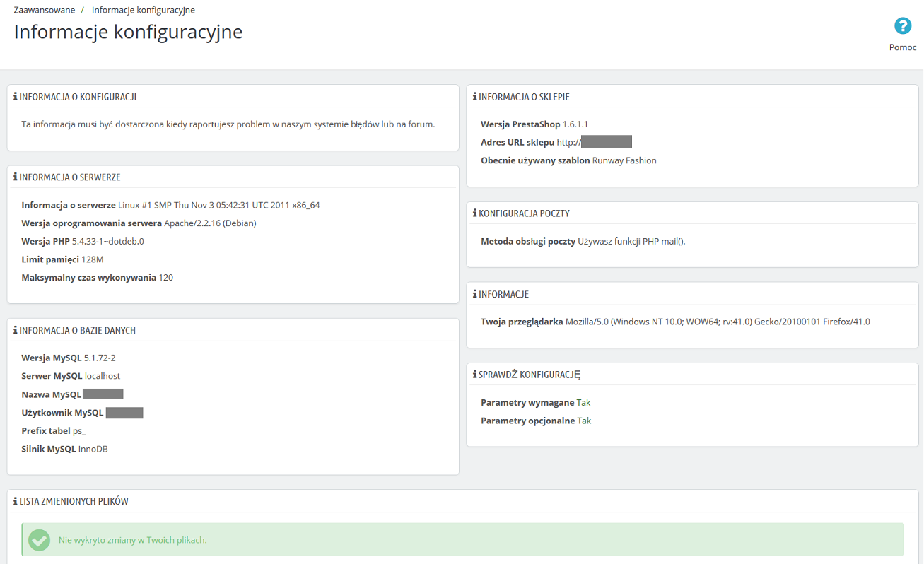Click the Silnik MySQL InnoDB entry
The image size is (924, 564).
[64, 450]
